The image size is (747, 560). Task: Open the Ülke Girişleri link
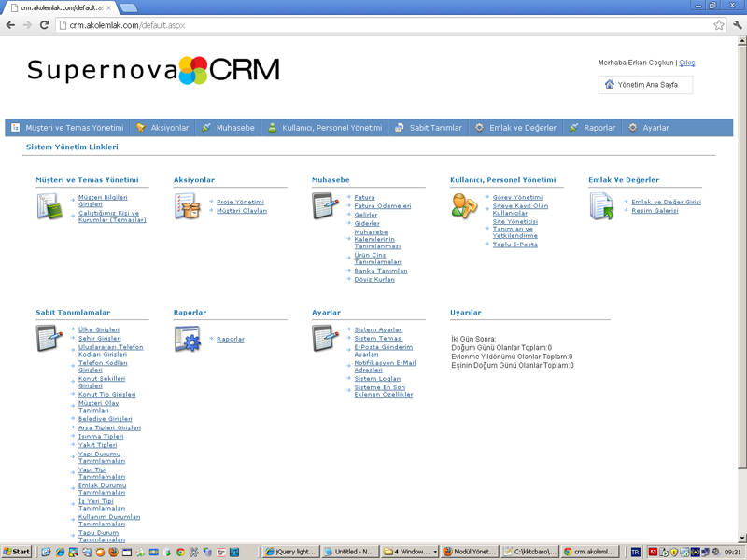click(99, 329)
